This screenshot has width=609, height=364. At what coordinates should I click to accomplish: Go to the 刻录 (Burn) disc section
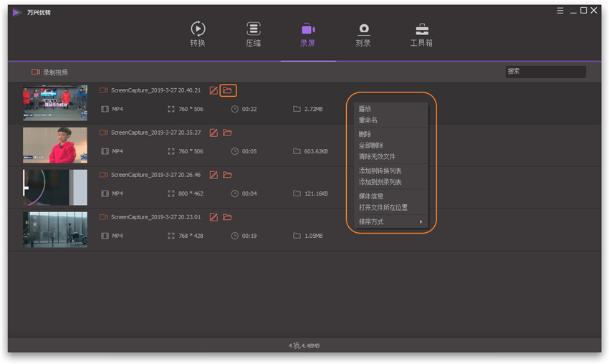363,34
